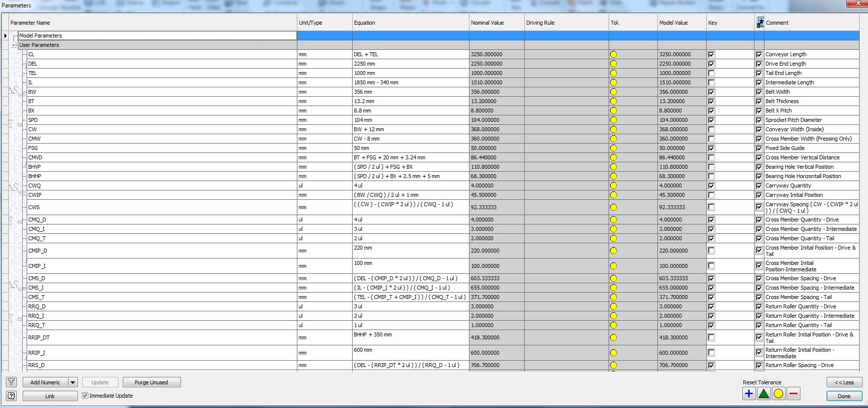This screenshot has width=868, height=408.
Task: Click the Driving Rule column header
Action: coord(567,23)
